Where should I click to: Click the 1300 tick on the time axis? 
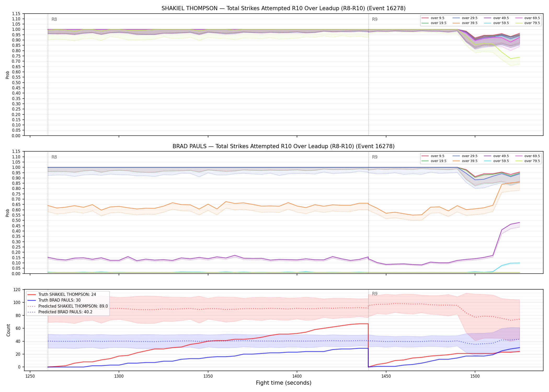(x=119, y=376)
